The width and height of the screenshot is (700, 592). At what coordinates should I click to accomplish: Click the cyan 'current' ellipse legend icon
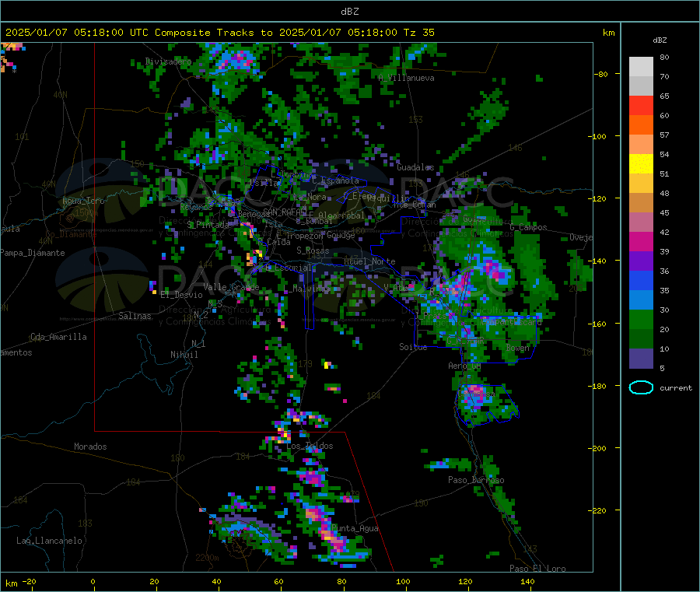pos(641,387)
